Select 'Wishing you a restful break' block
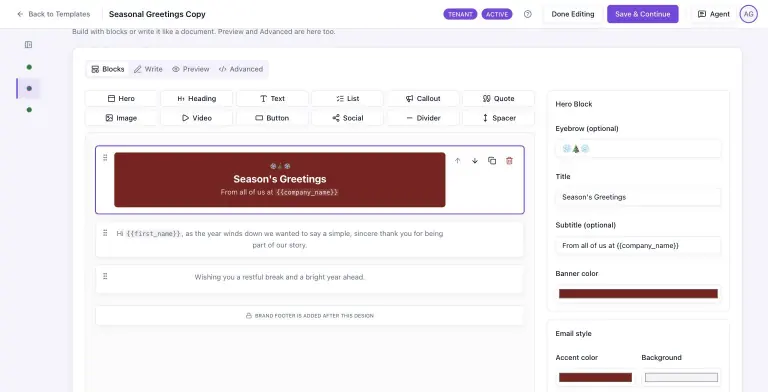Viewport: 768px width, 392px height. pyautogui.click(x=310, y=279)
